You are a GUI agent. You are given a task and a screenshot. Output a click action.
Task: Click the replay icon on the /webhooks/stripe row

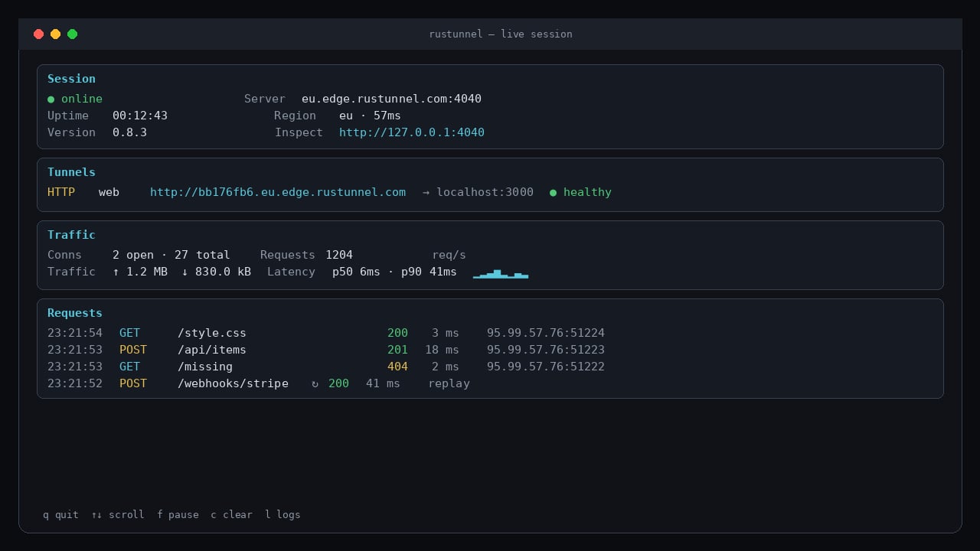pyautogui.click(x=315, y=383)
